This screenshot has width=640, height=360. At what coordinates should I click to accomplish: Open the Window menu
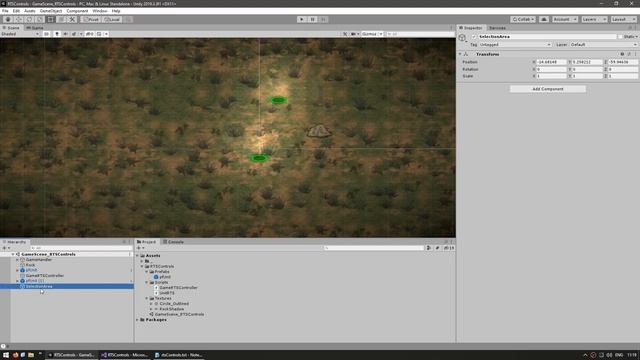tap(100, 11)
